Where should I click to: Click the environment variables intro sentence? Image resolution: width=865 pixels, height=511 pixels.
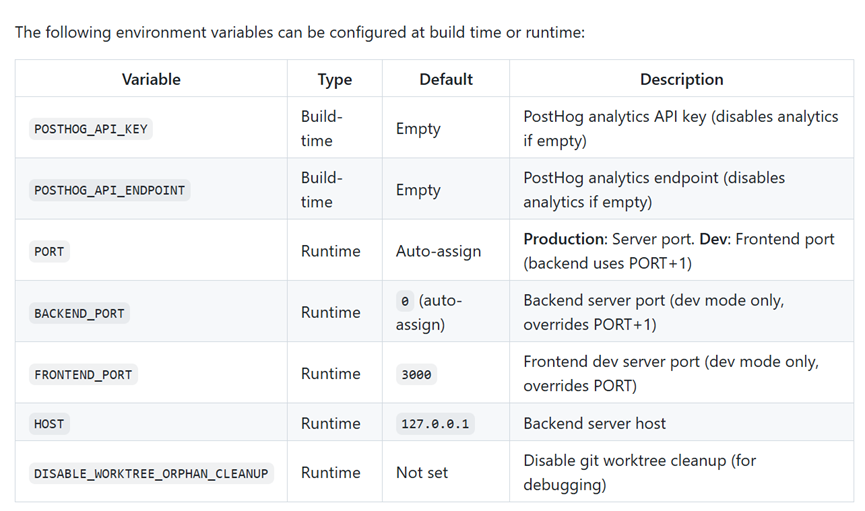click(300, 33)
